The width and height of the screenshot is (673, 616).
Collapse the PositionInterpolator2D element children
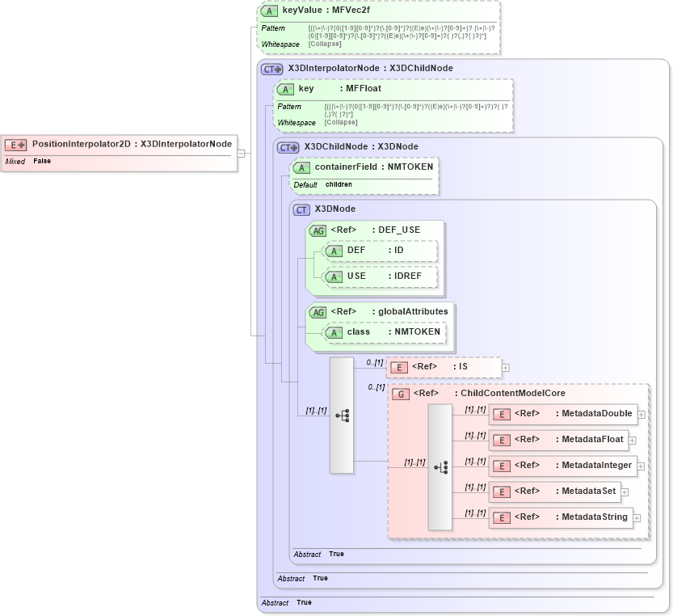pyautogui.click(x=242, y=154)
